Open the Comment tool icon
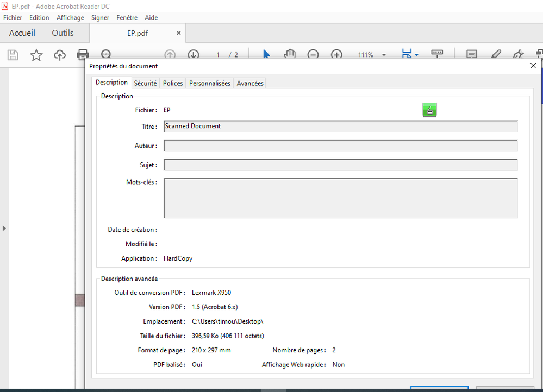Image resolution: width=543 pixels, height=392 pixels. (471, 54)
